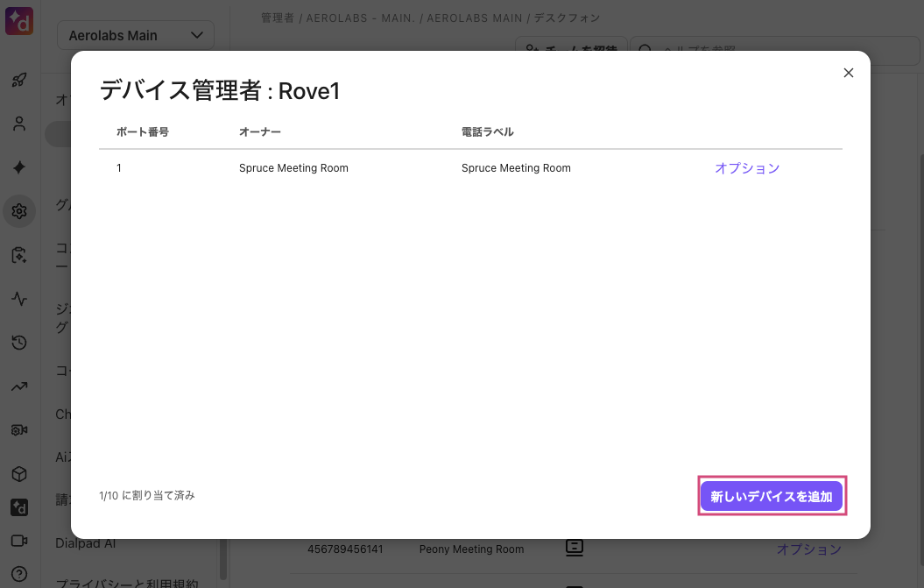Open the activity pulse icon in sidebar
This screenshot has height=588, width=924.
point(19,299)
